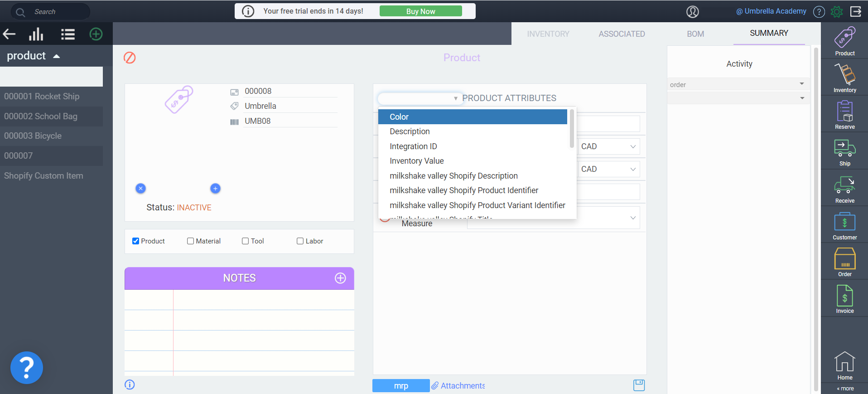
Task: Select milkshake valley Shopify Product Variant Identifier
Action: (x=473, y=205)
